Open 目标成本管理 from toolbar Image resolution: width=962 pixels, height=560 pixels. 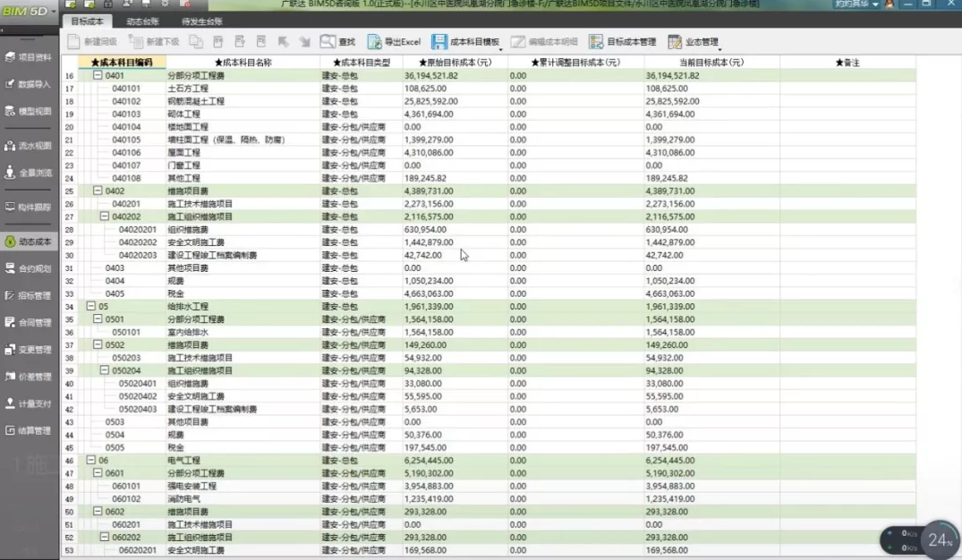pos(622,42)
